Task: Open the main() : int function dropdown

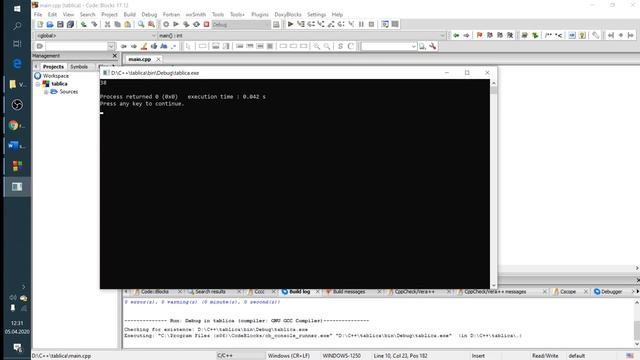Action: point(302,36)
